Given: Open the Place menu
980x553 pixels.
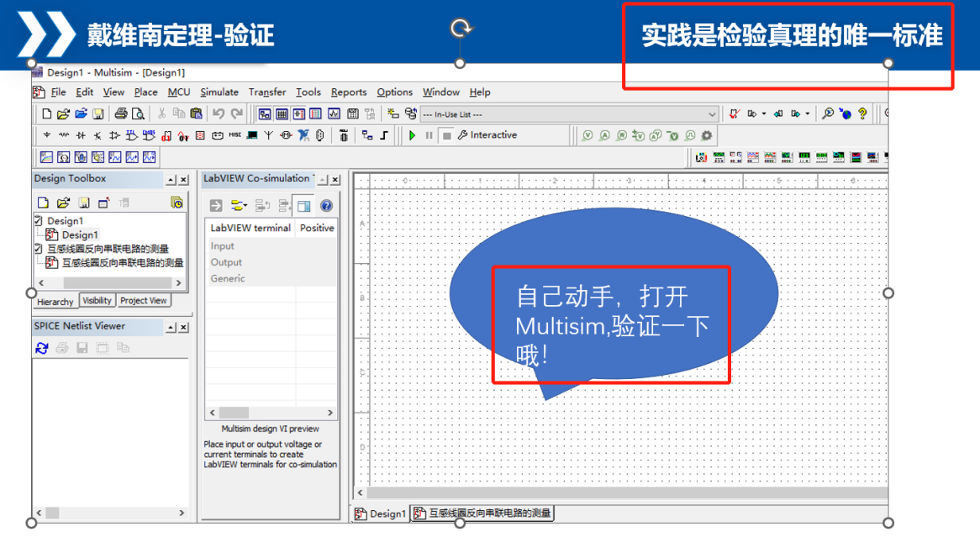Looking at the screenshot, I should tap(145, 92).
